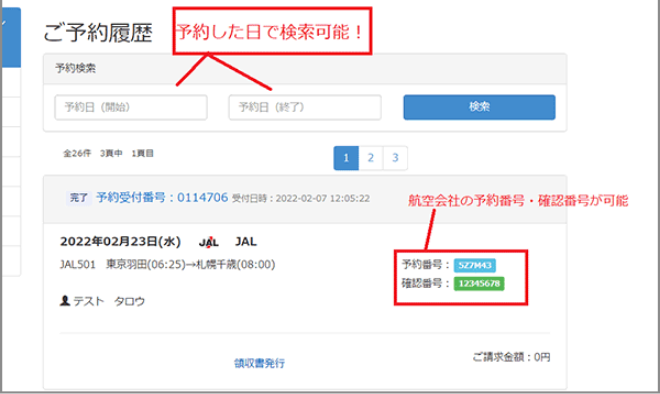Click the passenger name テスト タロウ
The width and height of the screenshot is (660, 394).
(109, 301)
